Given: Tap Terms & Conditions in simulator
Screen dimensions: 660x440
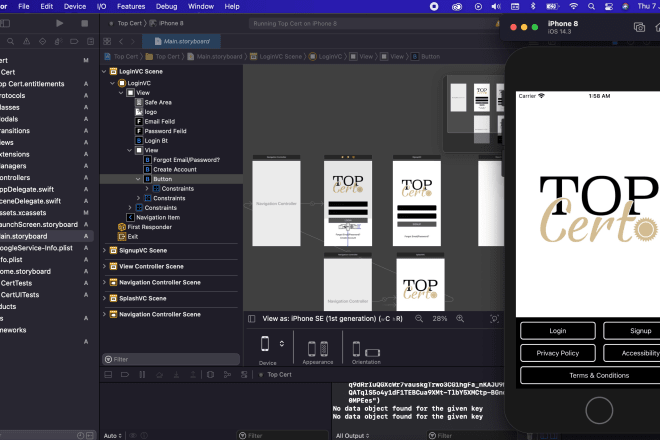Looking at the screenshot, I should tap(599, 375).
